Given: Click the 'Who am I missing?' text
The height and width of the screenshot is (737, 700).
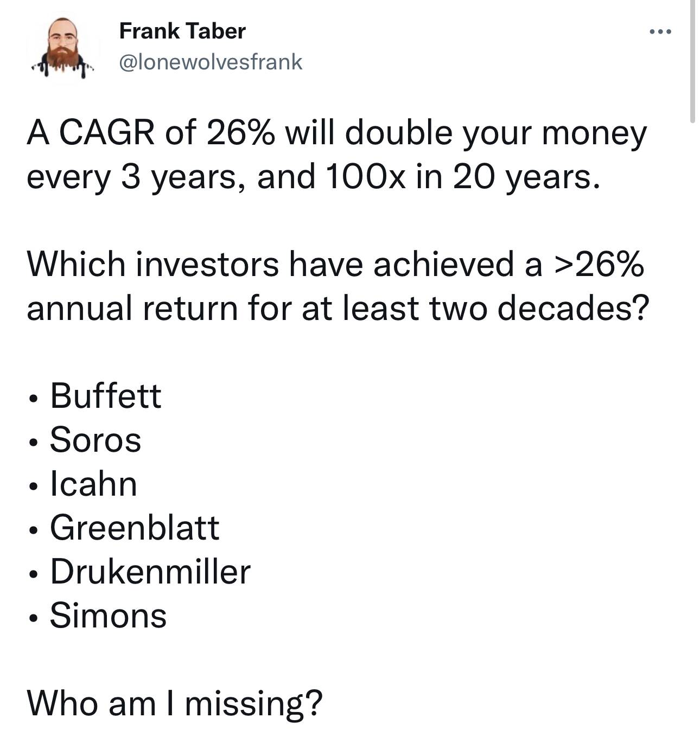Looking at the screenshot, I should click(174, 703).
